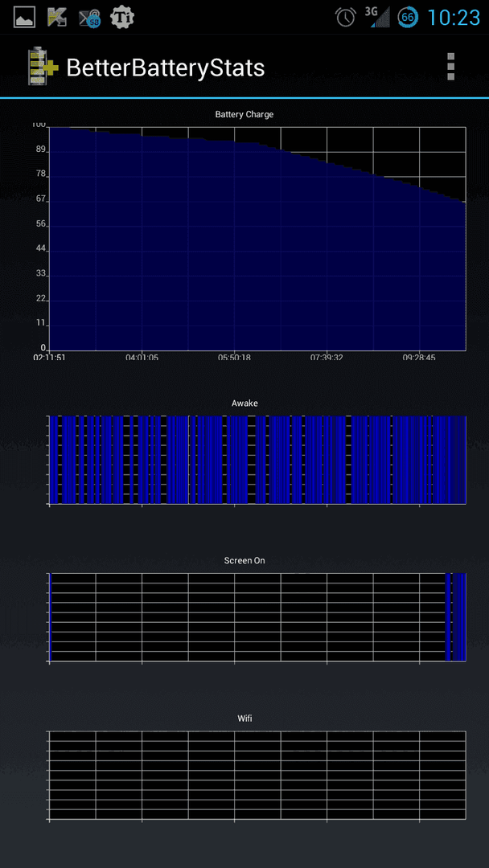Open the overflow menu (three dots)
489x868 pixels.
(450, 67)
